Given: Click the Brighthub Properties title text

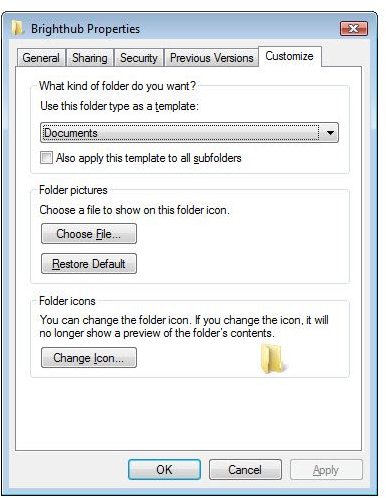Looking at the screenshot, I should [85, 29].
